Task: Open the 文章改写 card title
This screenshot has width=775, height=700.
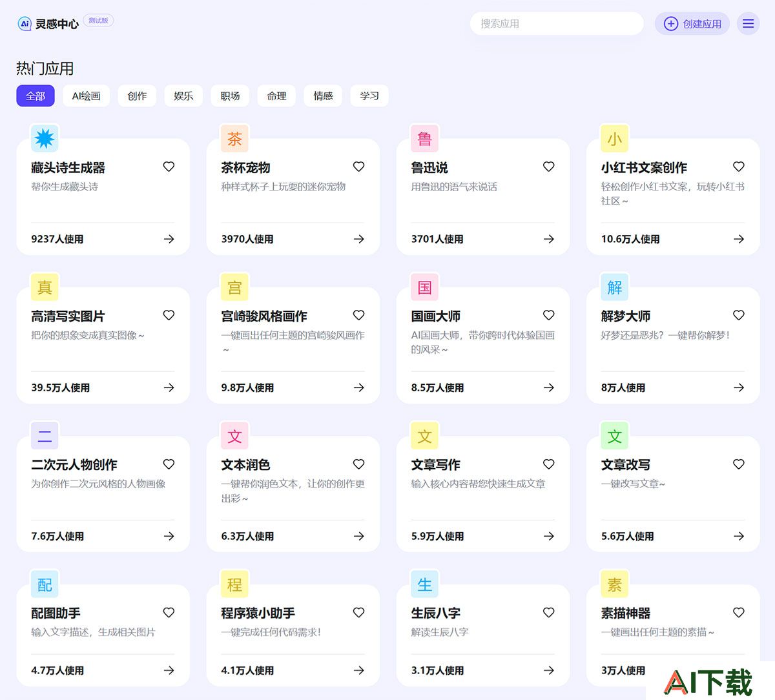Action: click(626, 464)
